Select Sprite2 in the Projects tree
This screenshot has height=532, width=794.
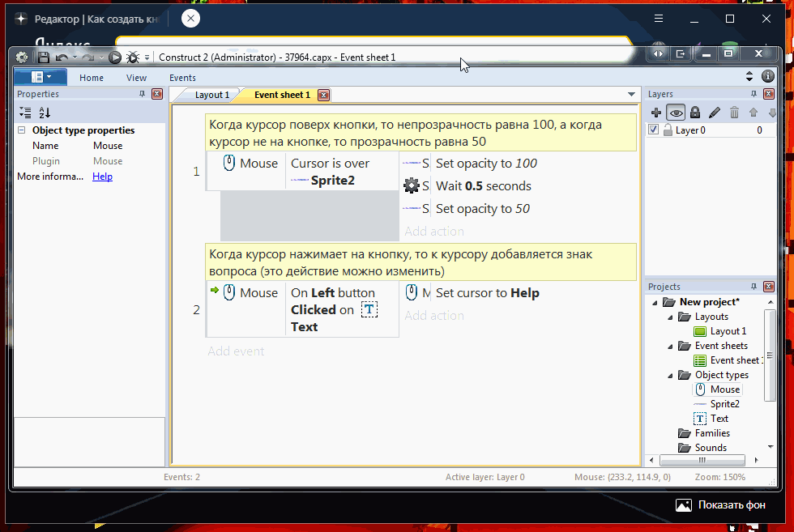724,403
